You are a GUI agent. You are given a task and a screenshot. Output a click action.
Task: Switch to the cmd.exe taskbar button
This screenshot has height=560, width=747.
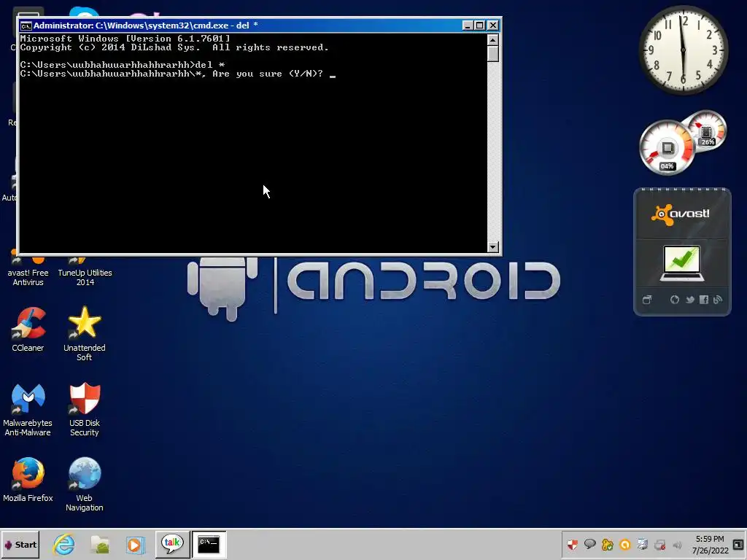pyautogui.click(x=209, y=544)
